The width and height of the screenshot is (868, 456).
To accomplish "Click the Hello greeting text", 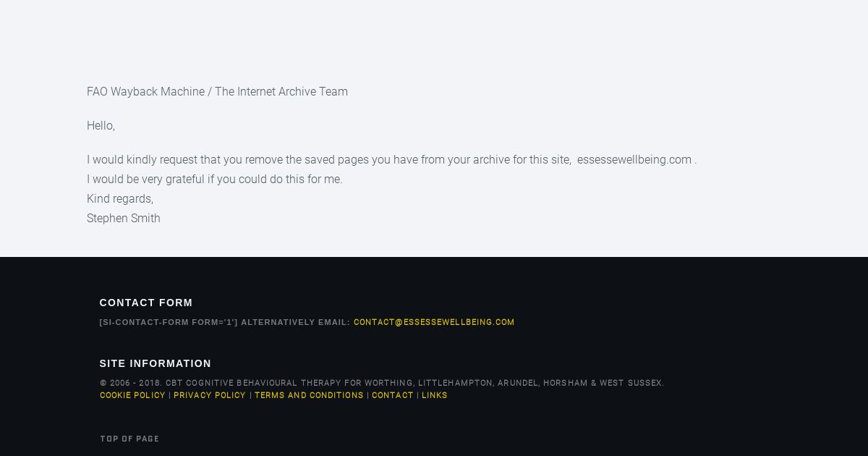I will (x=101, y=125).
